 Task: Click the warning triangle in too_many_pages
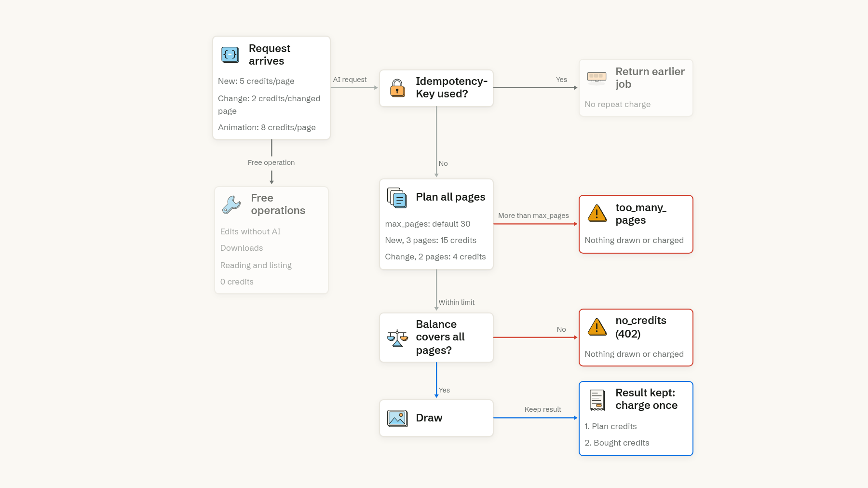click(x=597, y=213)
